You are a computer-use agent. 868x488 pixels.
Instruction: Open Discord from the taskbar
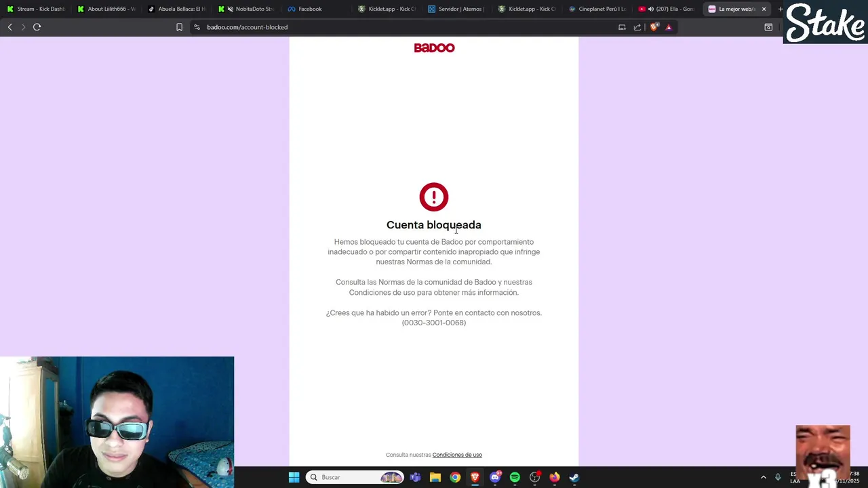495,477
